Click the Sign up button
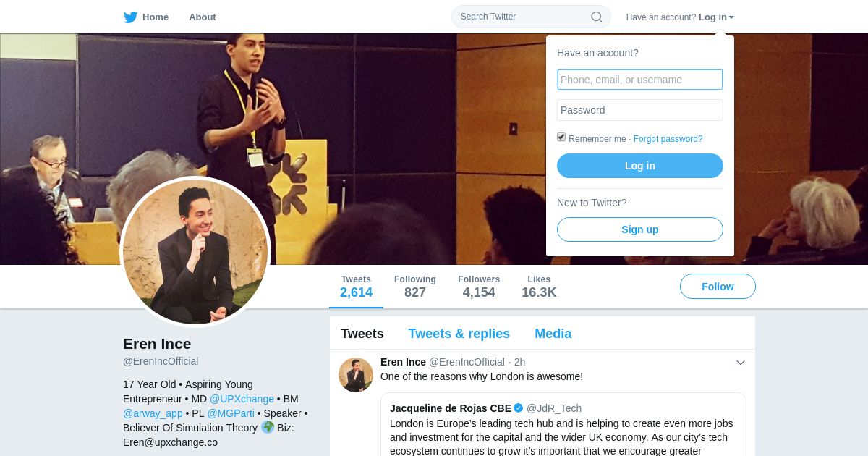The image size is (868, 456). (640, 229)
